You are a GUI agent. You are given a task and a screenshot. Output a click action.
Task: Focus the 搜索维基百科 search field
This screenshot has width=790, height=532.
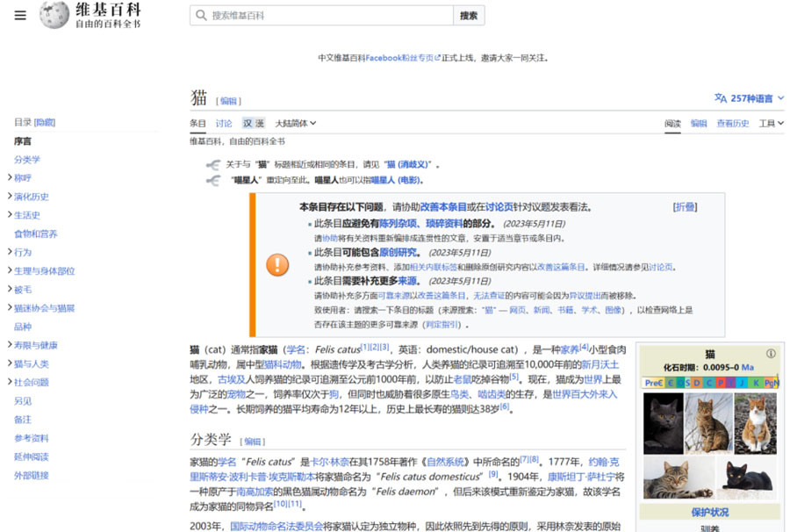pos(321,16)
